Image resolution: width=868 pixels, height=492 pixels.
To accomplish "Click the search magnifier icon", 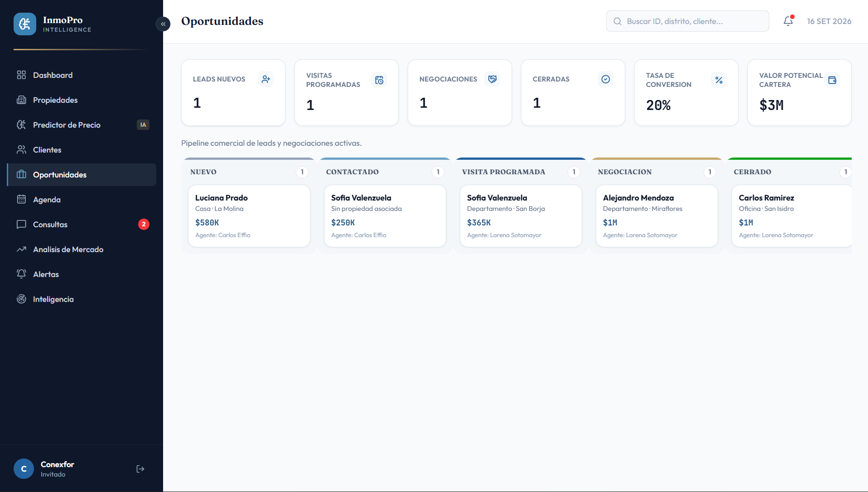I will point(617,21).
